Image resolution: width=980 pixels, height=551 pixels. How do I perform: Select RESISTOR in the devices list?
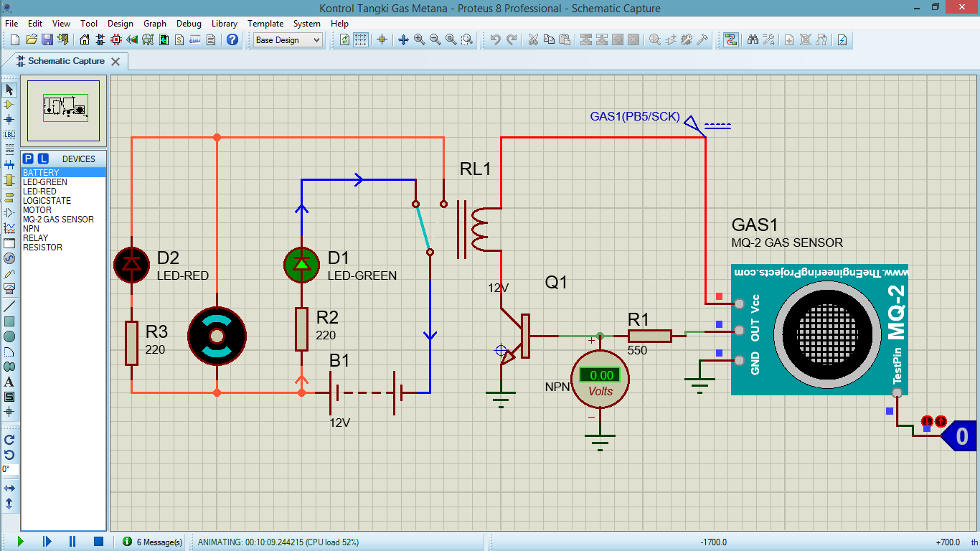click(x=64, y=248)
